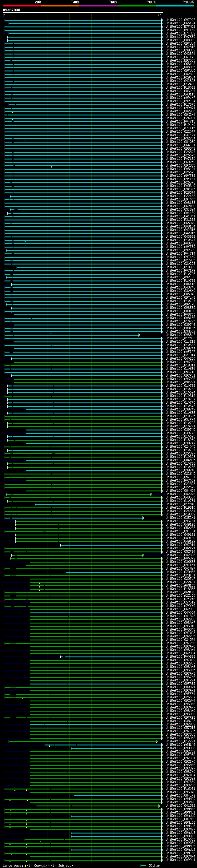Open hit UniRef100_B7FMC2

click(180, 26)
